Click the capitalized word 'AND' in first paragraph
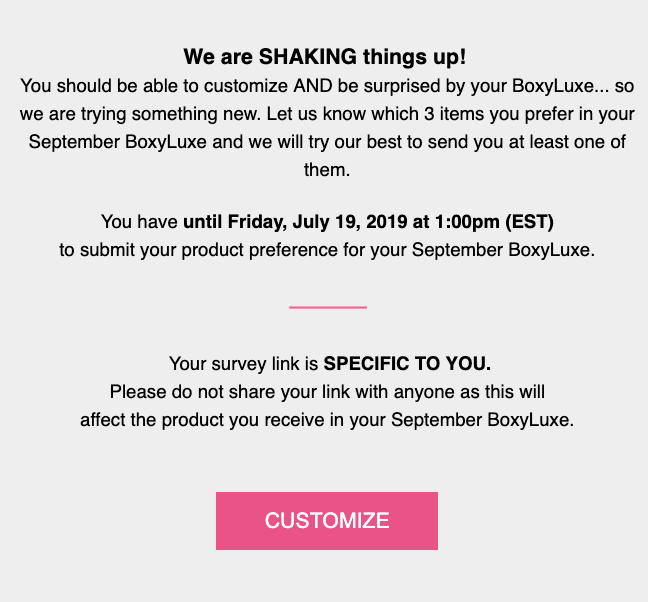 pos(313,86)
